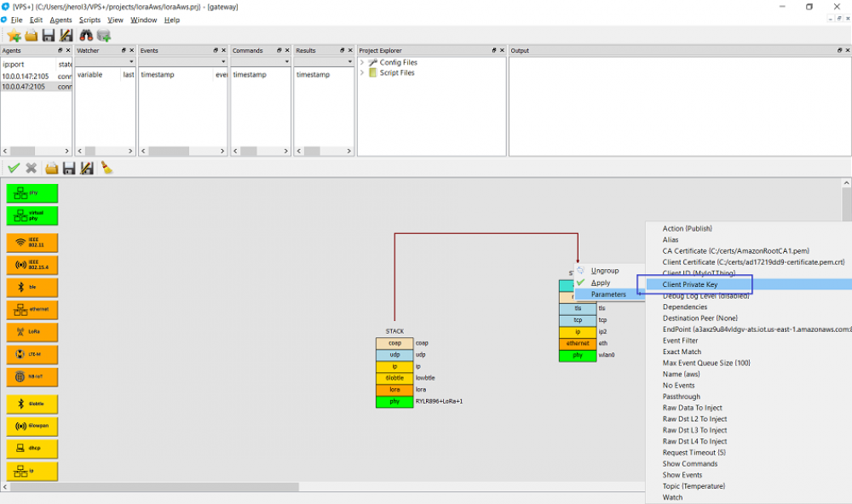Select the virtual phy palette block
Screen dimensions: 852x504
click(x=32, y=215)
